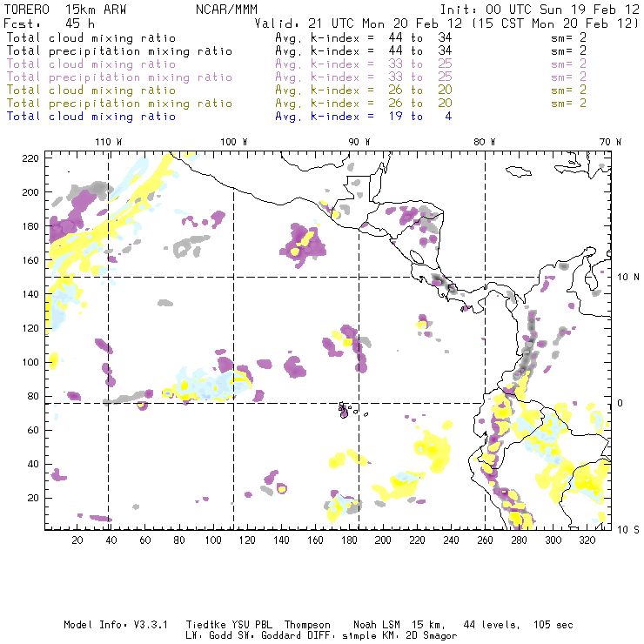Screen dimensions: 644x644
Task: Click the purple "Total cloud mixing ratio" legend line
Action: [x=91, y=64]
